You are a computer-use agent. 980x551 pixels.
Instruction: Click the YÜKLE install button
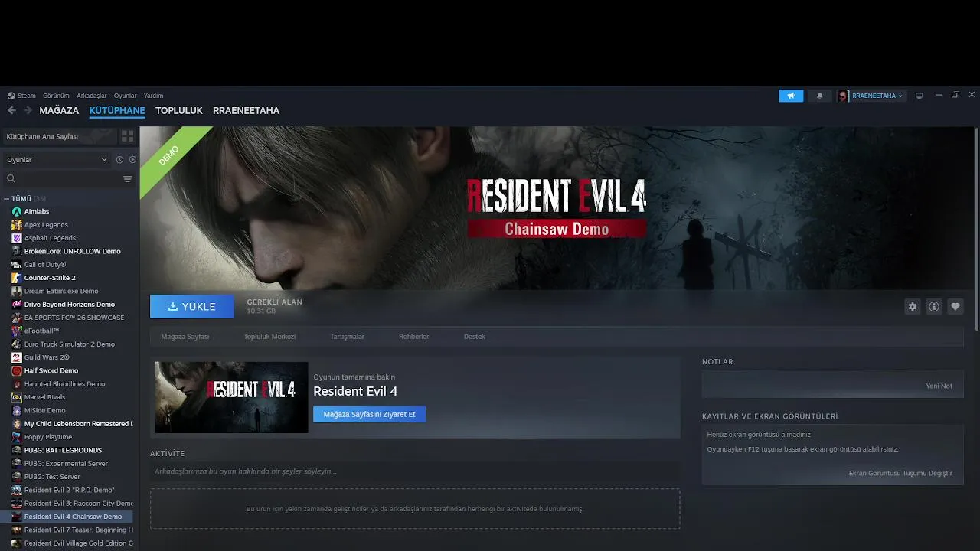pyautogui.click(x=192, y=306)
